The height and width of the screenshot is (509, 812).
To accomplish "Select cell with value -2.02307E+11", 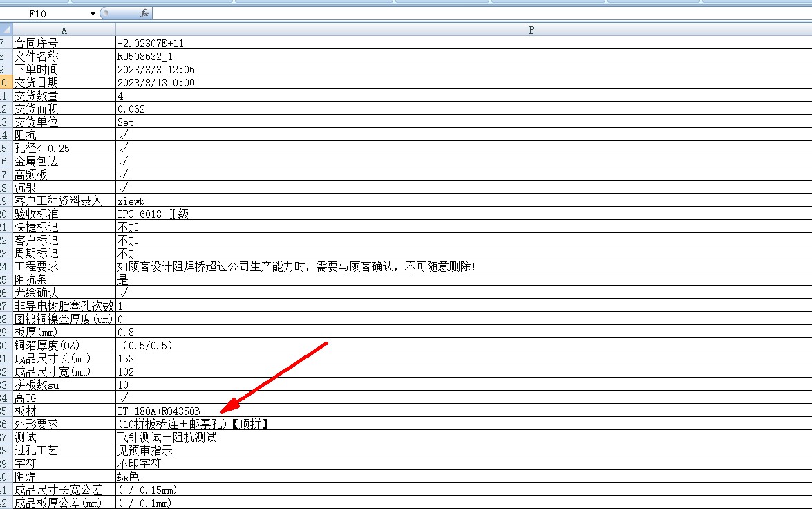I will pyautogui.click(x=464, y=42).
